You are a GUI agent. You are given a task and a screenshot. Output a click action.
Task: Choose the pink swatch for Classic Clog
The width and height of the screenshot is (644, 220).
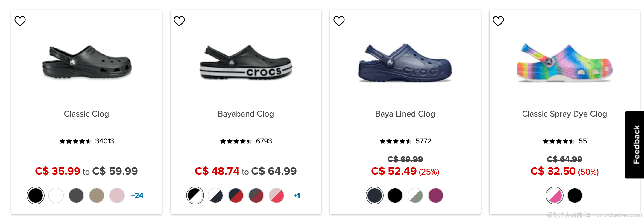tap(117, 195)
